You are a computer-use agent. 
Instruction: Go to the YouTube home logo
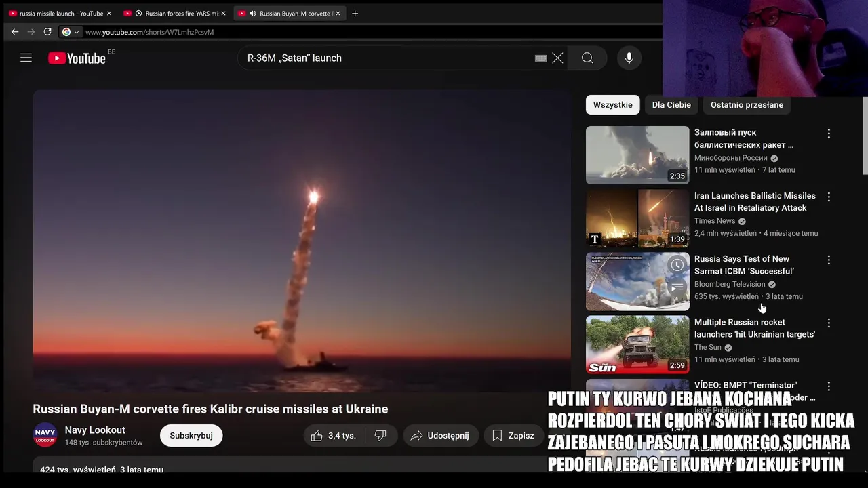pyautogui.click(x=77, y=58)
